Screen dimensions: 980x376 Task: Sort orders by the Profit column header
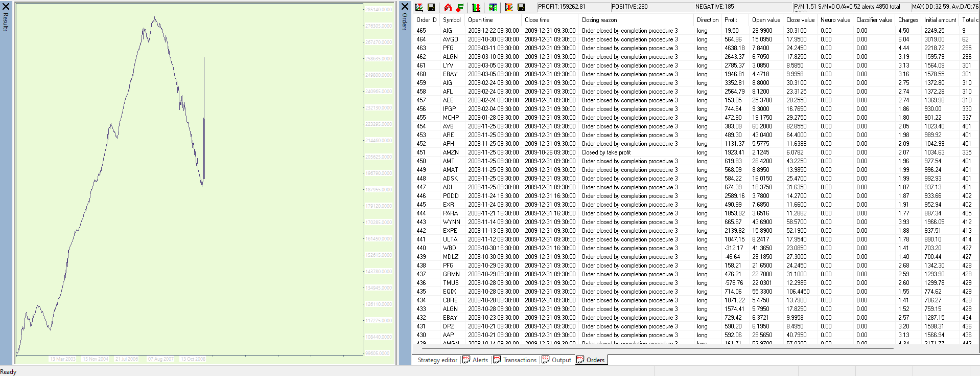click(x=731, y=20)
